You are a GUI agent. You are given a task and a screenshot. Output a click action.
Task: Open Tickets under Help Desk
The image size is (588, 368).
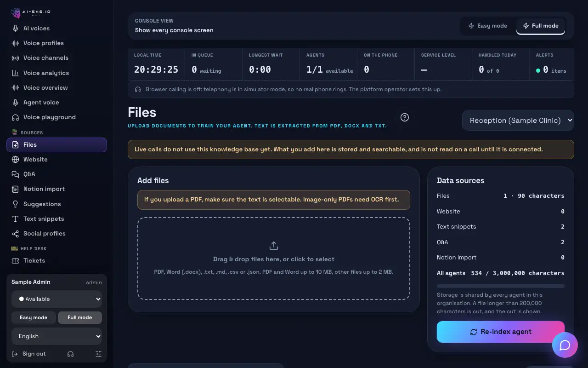coord(57,260)
